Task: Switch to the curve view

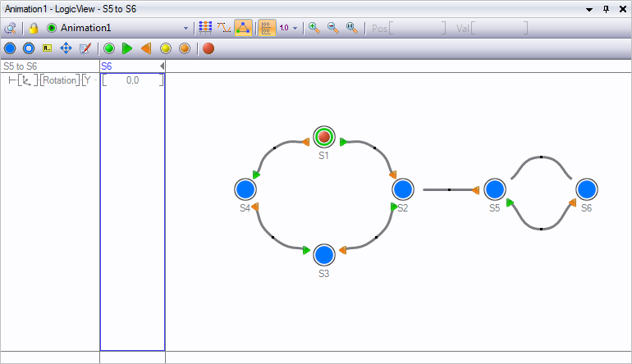Action: coord(224,28)
